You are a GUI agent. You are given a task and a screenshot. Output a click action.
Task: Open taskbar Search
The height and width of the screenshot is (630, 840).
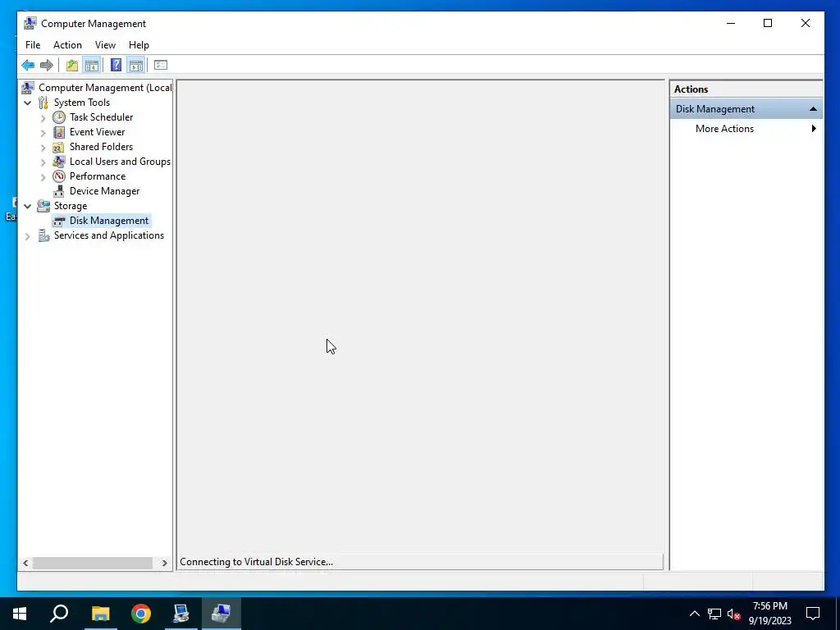(59, 614)
